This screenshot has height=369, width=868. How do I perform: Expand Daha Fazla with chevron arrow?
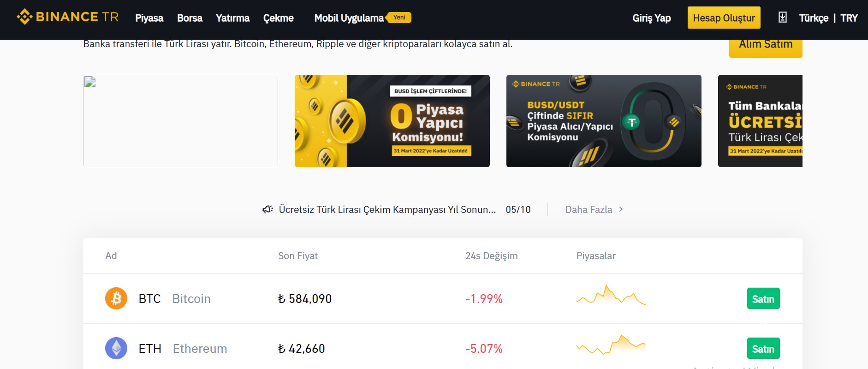594,209
